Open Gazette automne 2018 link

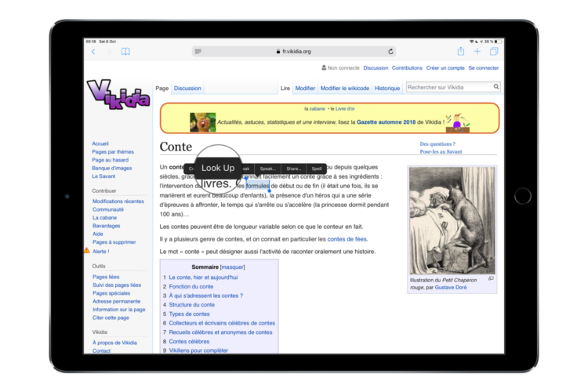387,122
